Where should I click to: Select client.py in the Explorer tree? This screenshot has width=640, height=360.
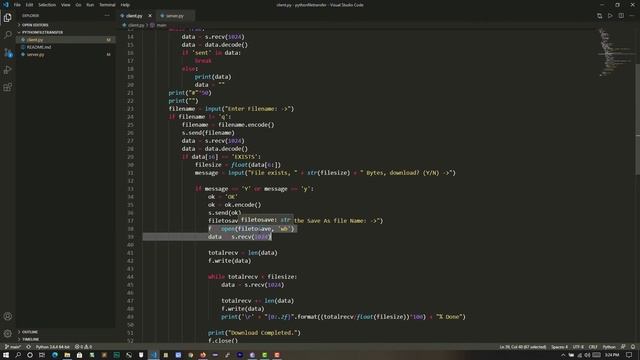pos(65,40)
